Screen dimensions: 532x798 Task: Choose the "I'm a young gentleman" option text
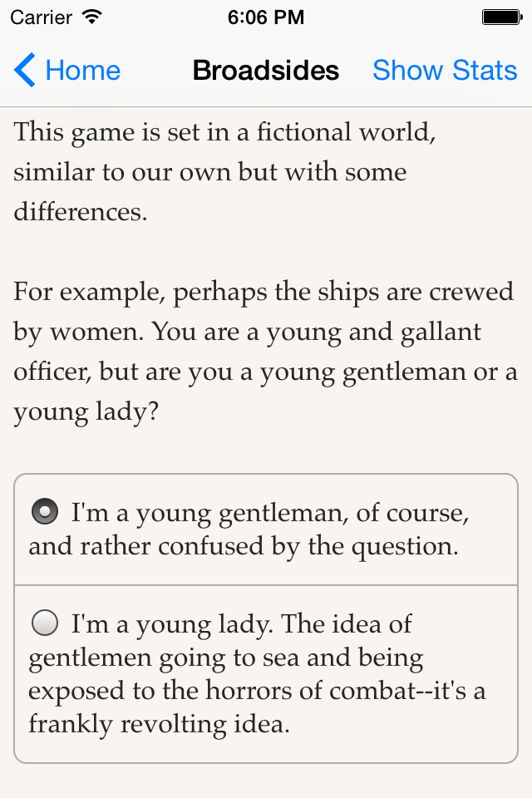266,530
